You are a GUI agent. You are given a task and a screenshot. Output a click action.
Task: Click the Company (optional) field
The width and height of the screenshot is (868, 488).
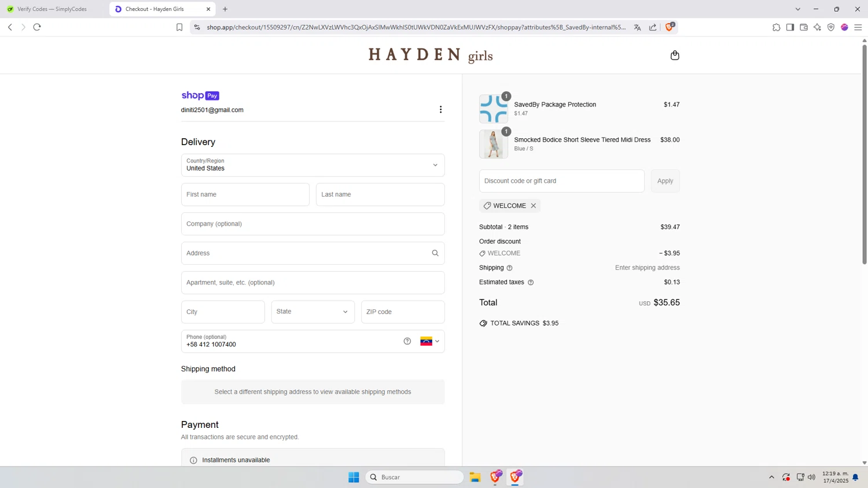pos(313,224)
